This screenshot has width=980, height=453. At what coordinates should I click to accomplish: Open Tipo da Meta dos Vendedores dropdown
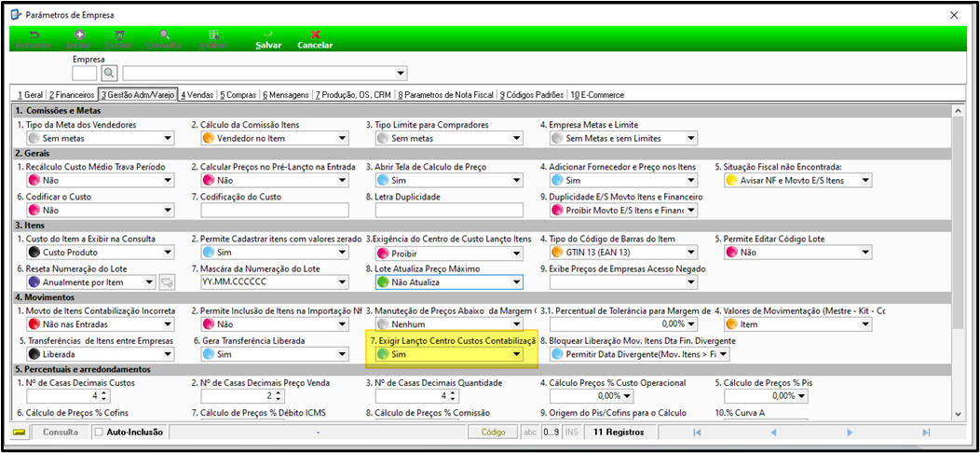pos(168,138)
